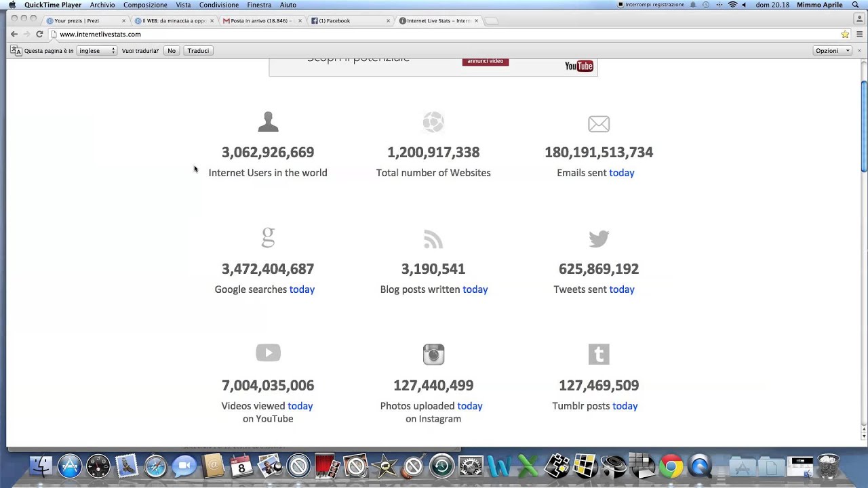Decline translation with the No button
Image resolution: width=868 pixels, height=488 pixels.
(172, 51)
